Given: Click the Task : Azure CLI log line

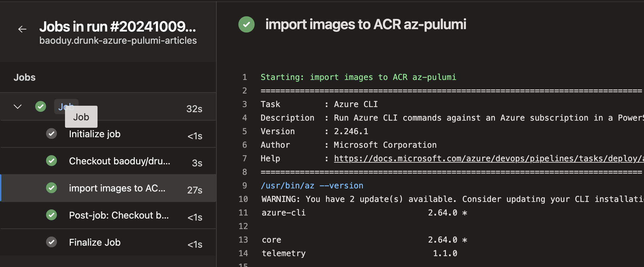Looking at the screenshot, I should coord(319,104).
